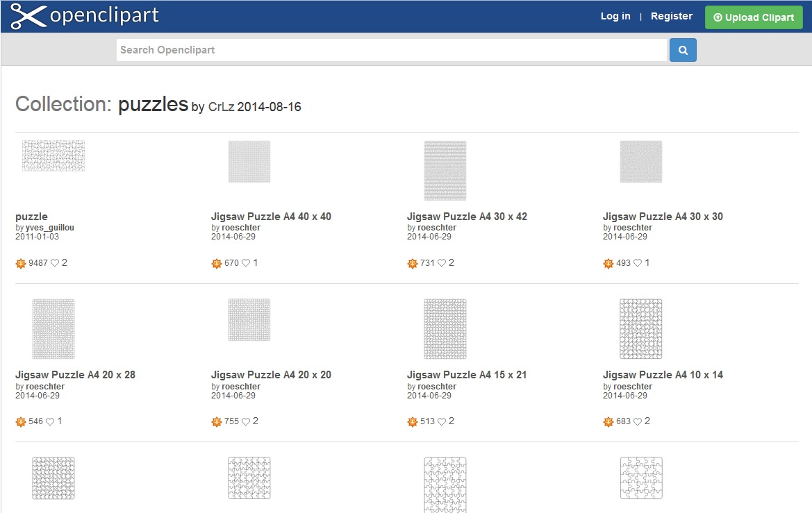The height and width of the screenshot is (513, 812).
Task: Click 'Jigsaw Puzzle A4 30 x 30' title
Action: pos(663,217)
